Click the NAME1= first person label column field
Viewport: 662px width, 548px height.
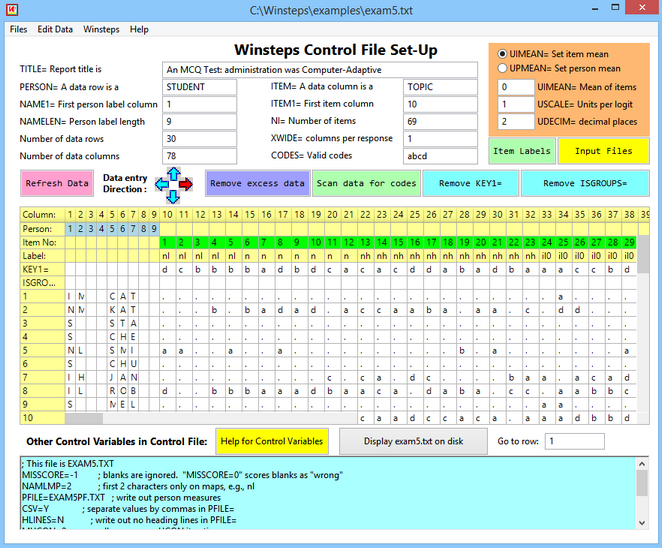click(x=199, y=104)
